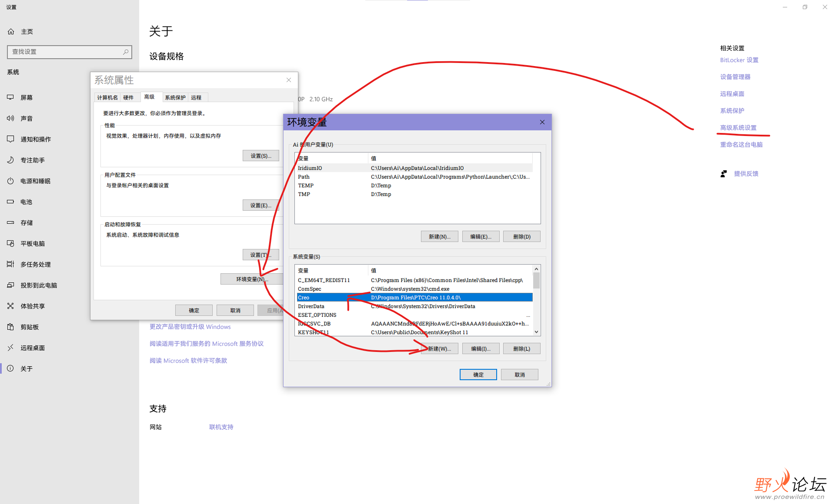Select the user Path variable row
This screenshot has height=504, width=835.
(x=414, y=176)
